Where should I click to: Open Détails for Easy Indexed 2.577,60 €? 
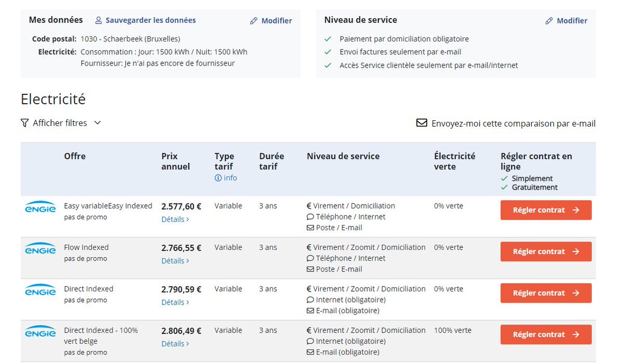(x=175, y=219)
